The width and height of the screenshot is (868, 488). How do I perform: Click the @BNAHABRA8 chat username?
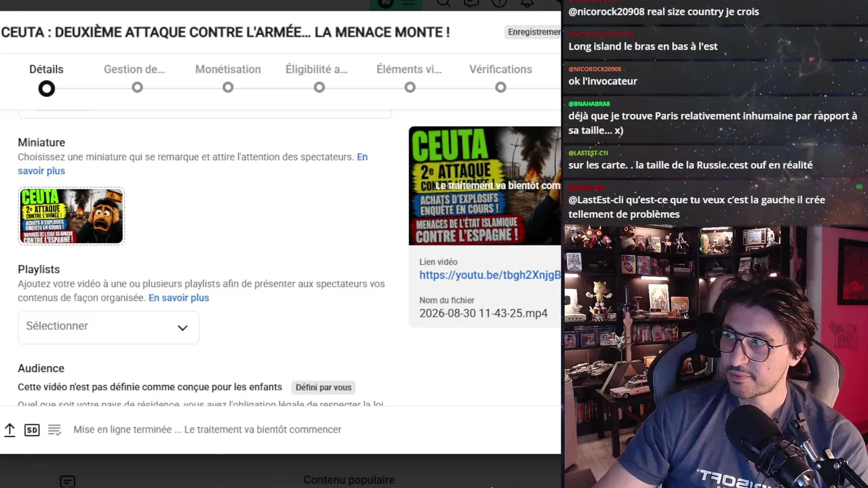[589, 104]
